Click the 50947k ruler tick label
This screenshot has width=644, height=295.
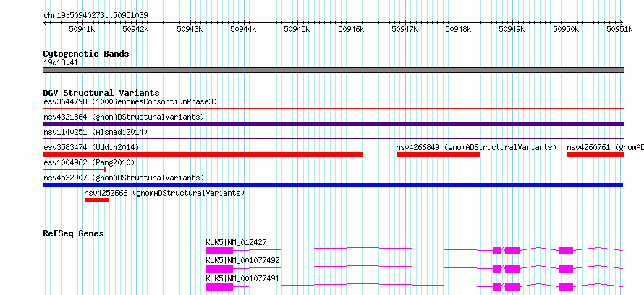click(405, 29)
